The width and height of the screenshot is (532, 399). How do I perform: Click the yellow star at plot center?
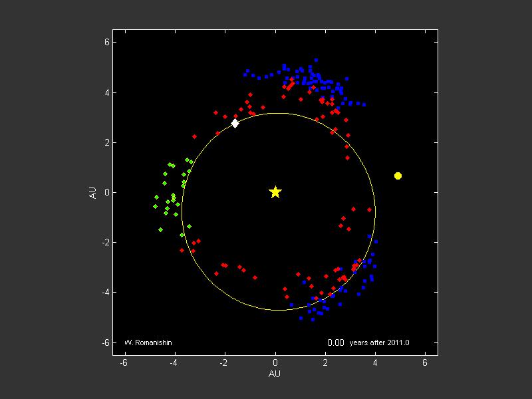tap(275, 192)
